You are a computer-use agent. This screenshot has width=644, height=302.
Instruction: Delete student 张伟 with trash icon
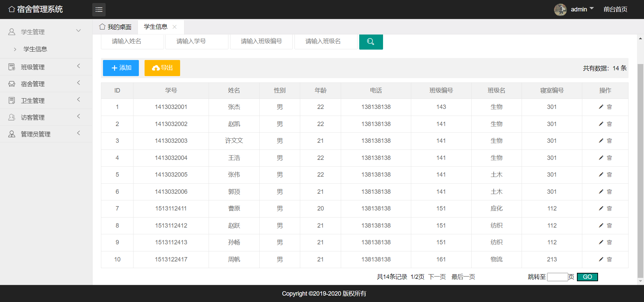pyautogui.click(x=609, y=175)
